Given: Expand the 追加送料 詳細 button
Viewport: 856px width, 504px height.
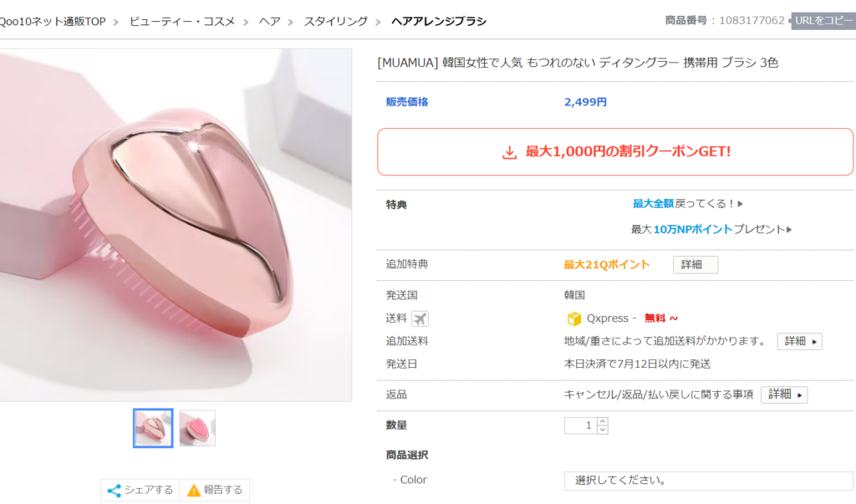Looking at the screenshot, I should 799,341.
